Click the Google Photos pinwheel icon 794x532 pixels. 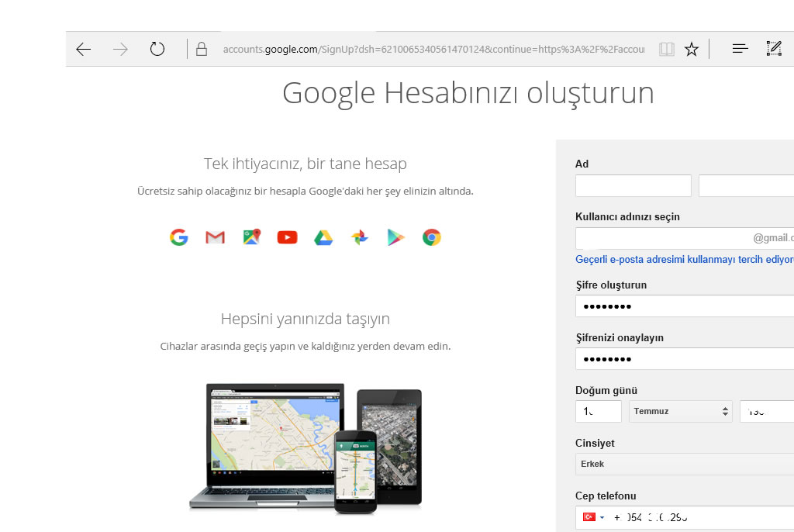pos(360,237)
